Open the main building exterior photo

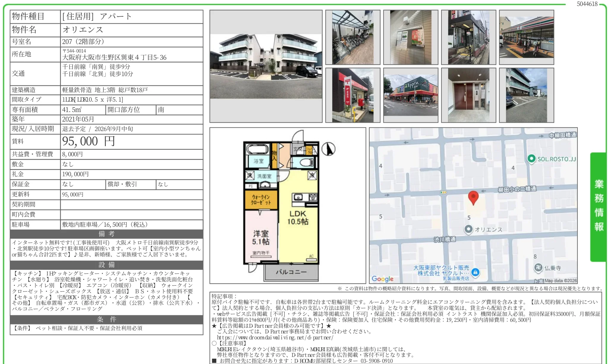(266, 66)
